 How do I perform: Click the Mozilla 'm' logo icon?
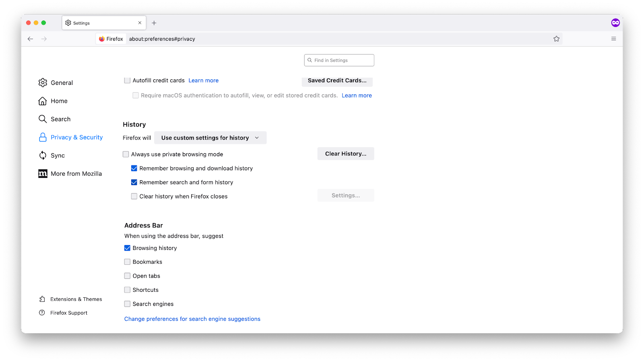[x=43, y=173]
